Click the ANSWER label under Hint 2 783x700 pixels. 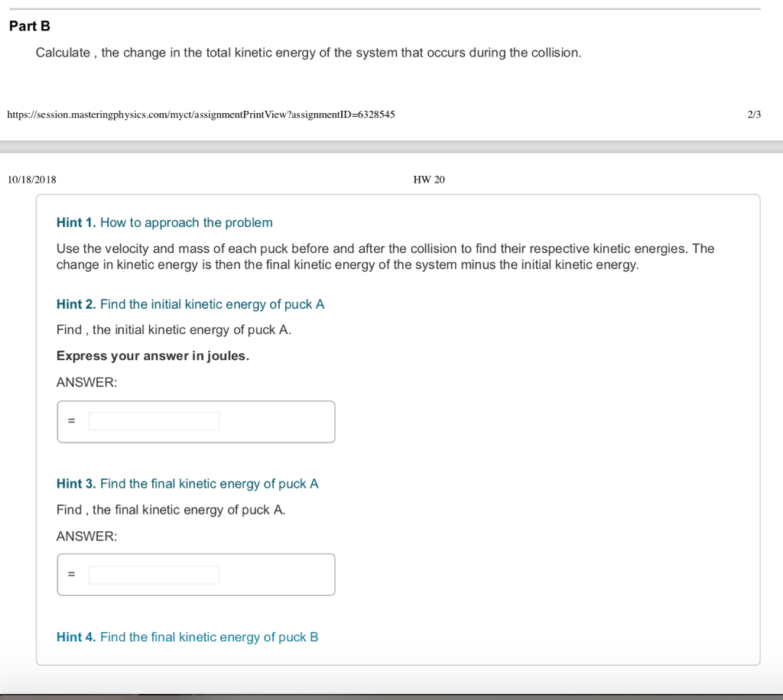[x=86, y=382]
